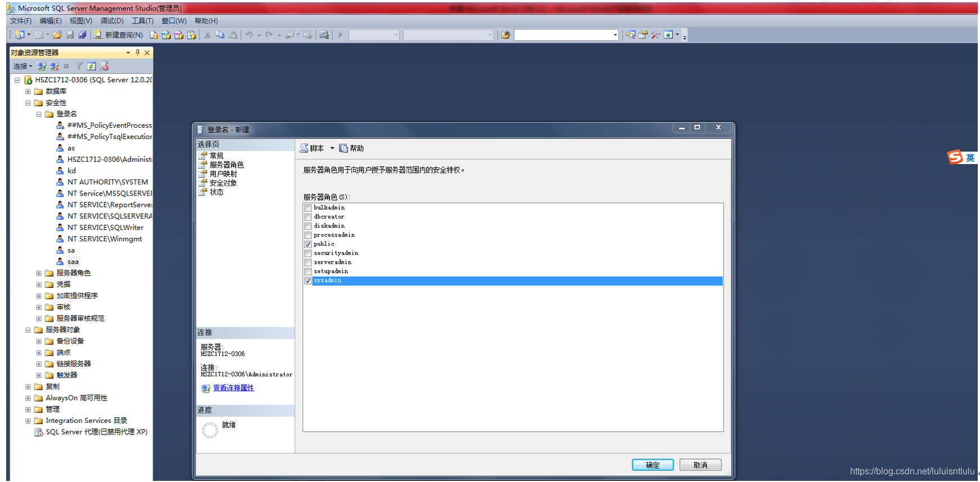Click the Save disk icon in toolbar
Screen dimensions: 980x482
70,35
